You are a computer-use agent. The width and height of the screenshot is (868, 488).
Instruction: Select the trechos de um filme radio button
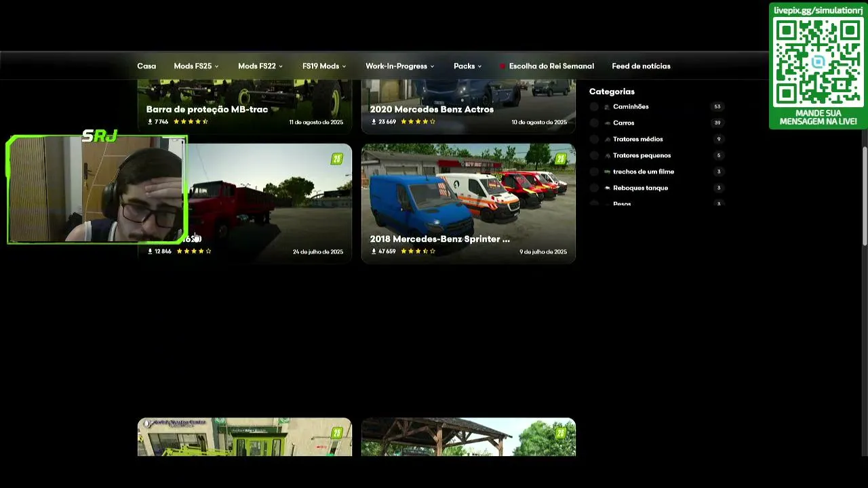tap(594, 171)
